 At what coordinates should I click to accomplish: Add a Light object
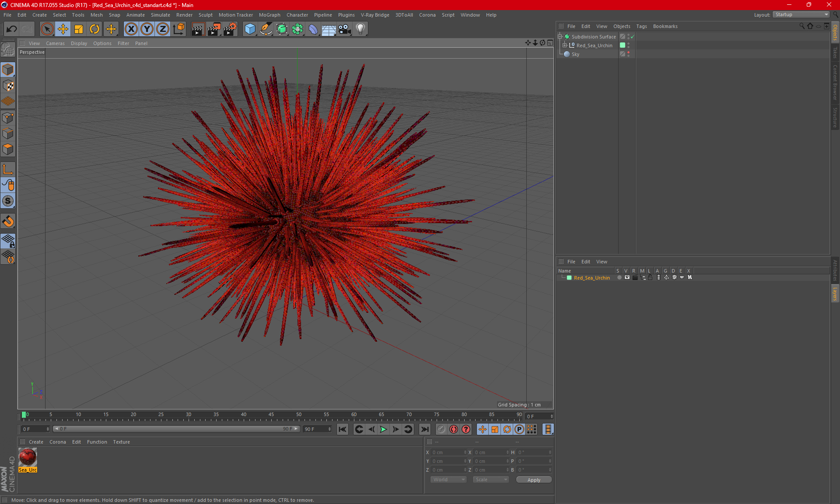(360, 29)
